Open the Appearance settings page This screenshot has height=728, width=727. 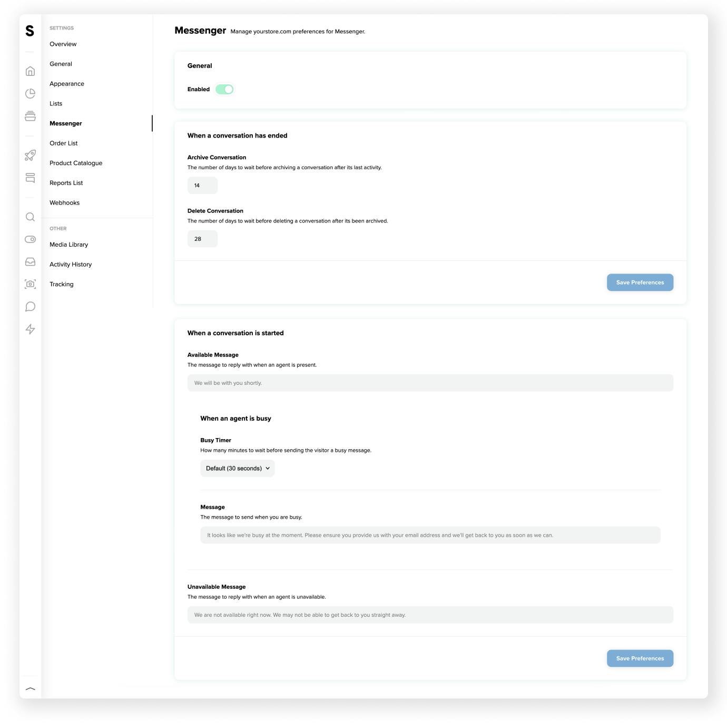click(x=67, y=84)
